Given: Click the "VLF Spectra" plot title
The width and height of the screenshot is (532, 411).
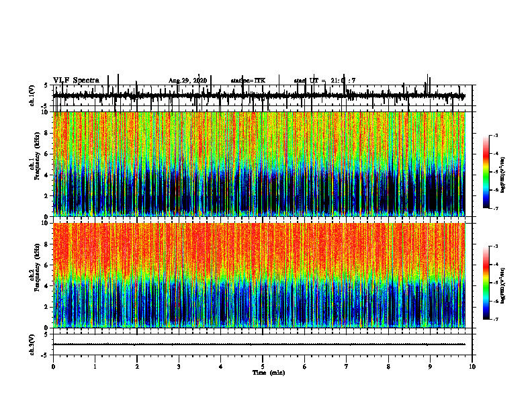Looking at the screenshot, I should [76, 81].
